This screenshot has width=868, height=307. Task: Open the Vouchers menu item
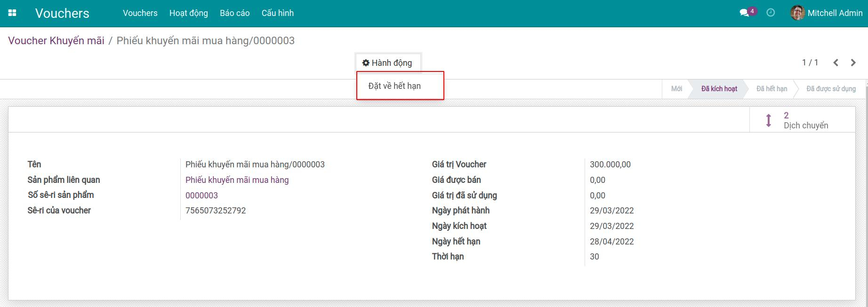click(140, 13)
